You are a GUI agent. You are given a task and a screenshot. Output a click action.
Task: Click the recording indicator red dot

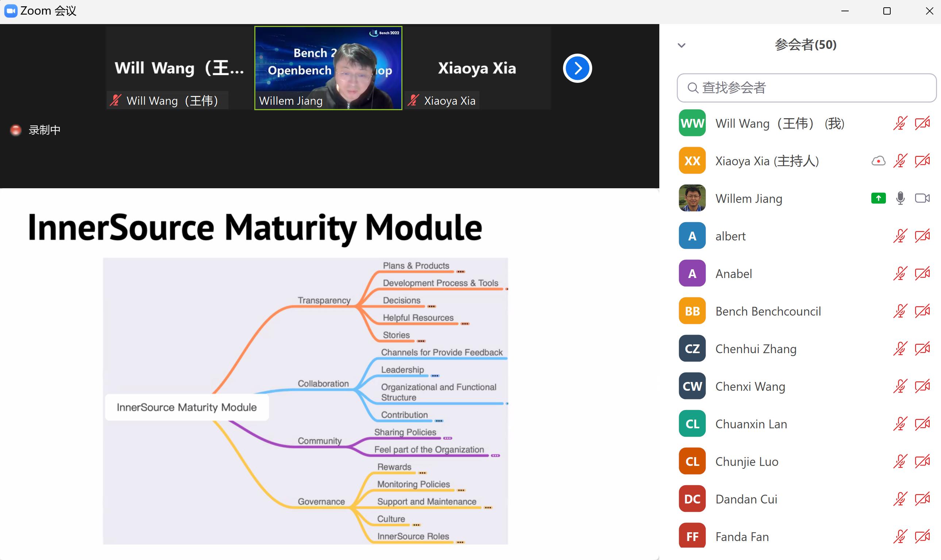click(x=15, y=130)
